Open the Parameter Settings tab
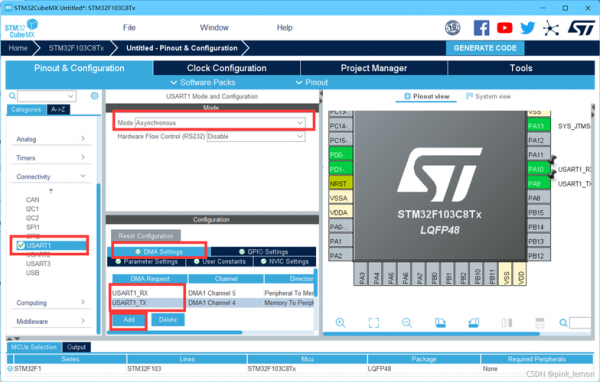 click(147, 261)
